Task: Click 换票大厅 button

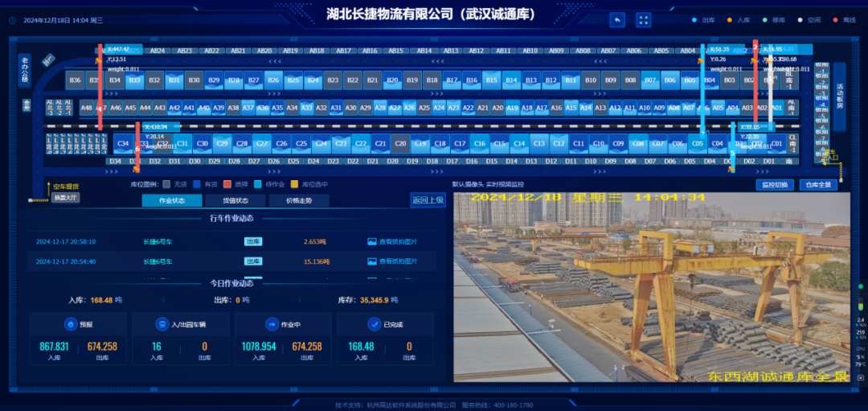Action: click(x=66, y=198)
